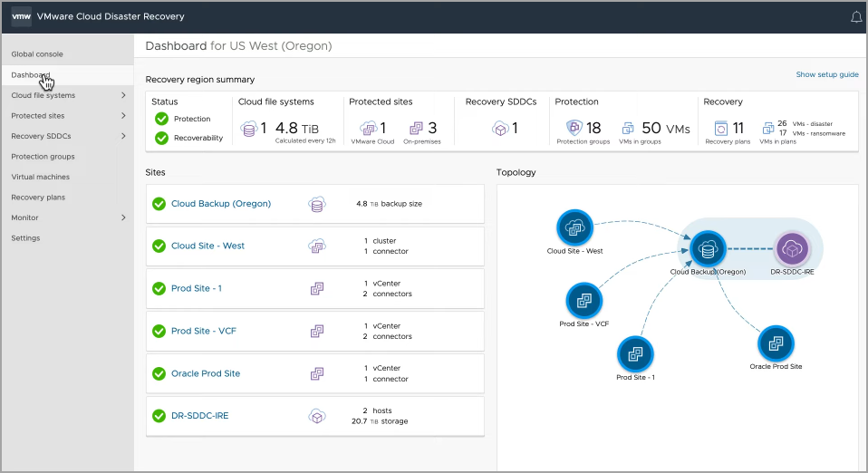Click 4.8 TiB cloud file systems value

pos(296,129)
